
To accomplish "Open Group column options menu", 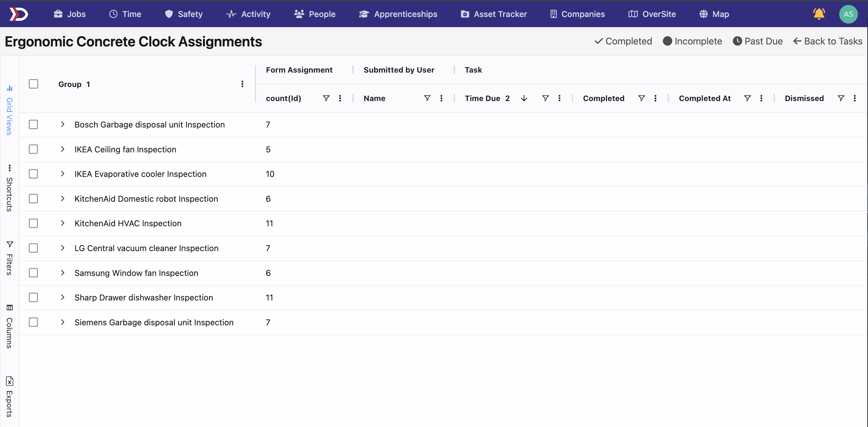I will click(x=242, y=84).
